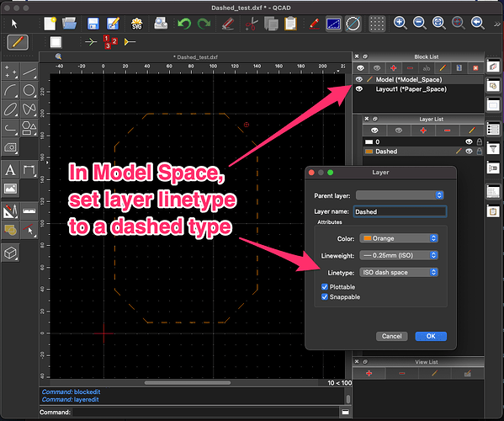Open the Hatch tool
Image resolution: width=504 pixels, height=421 pixels.
(x=10, y=147)
